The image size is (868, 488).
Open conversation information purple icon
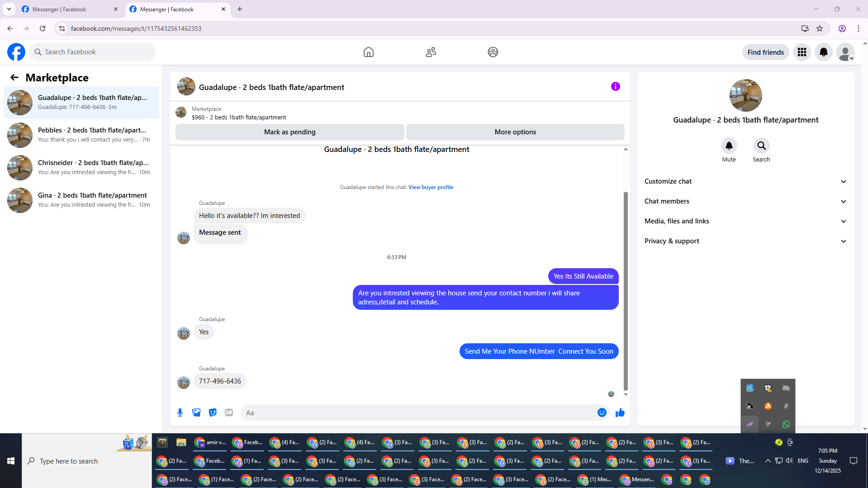[616, 86]
